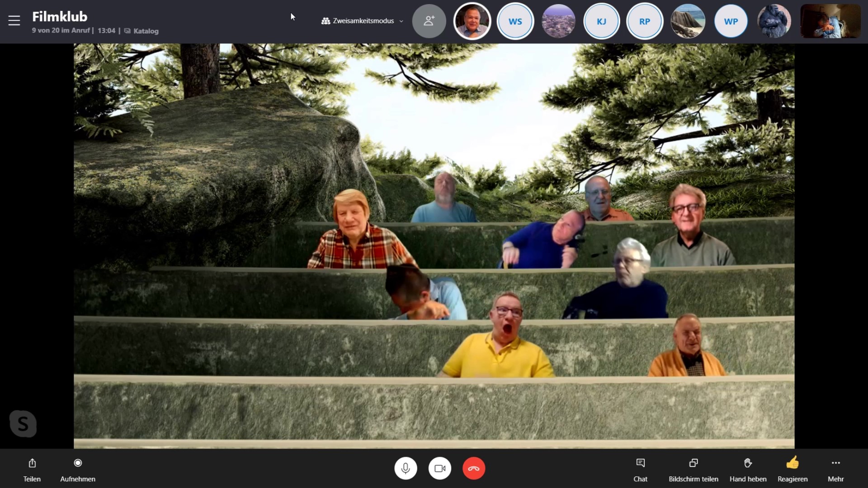The height and width of the screenshot is (488, 868).
Task: Open the hamburger menu
Action: pos(14,21)
